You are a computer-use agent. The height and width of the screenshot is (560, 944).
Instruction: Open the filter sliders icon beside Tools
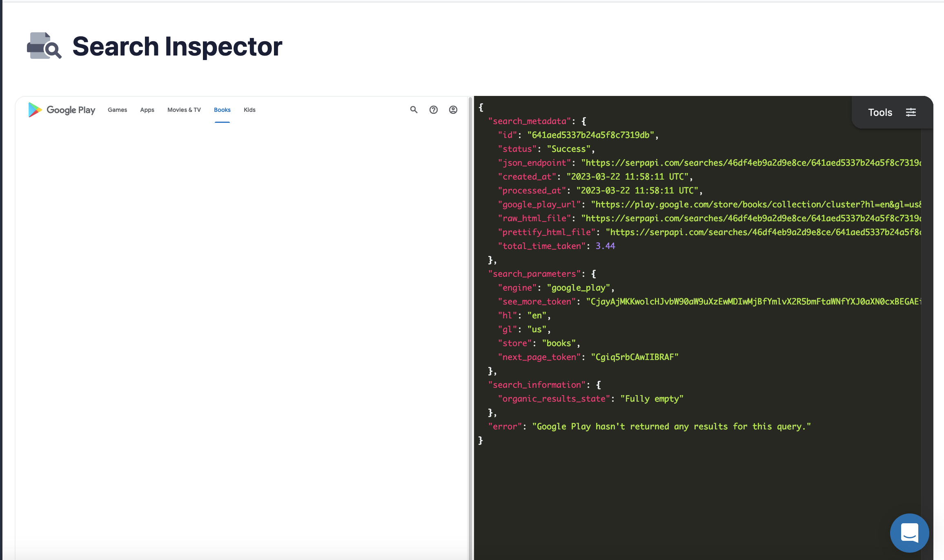tap(911, 112)
